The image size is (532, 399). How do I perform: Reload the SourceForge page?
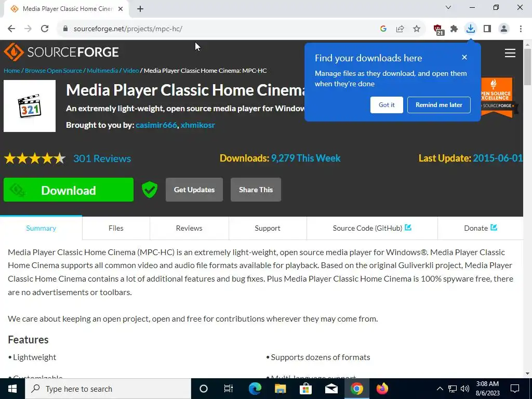point(45,29)
